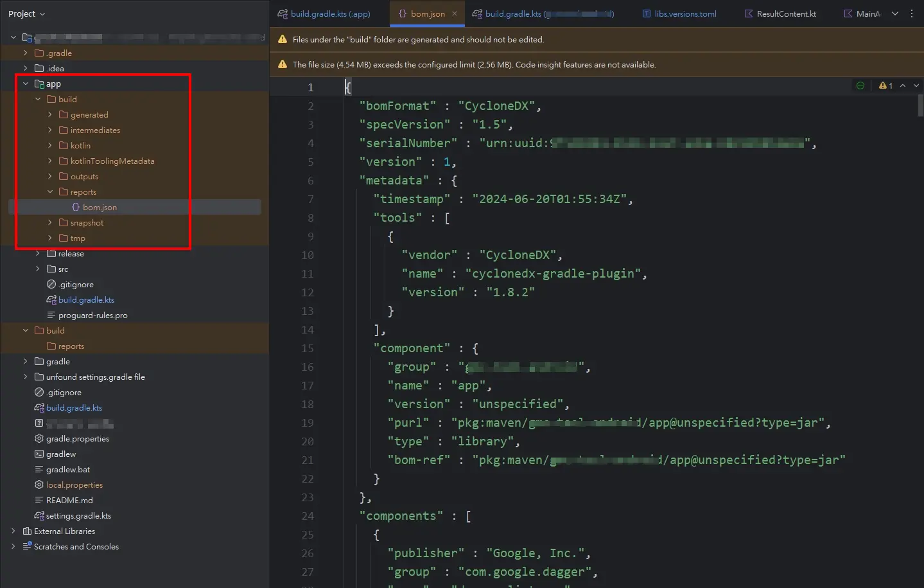Click settings.gradle.kts gradle icon
Screen dimensions: 924x588
coord(39,515)
